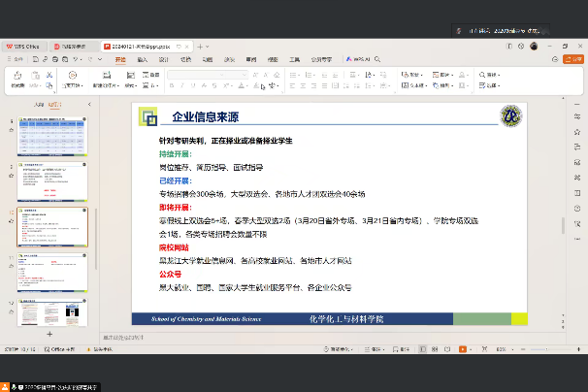This screenshot has width=588, height=392.
Task: Start slideshow from current slide (当页开始)
Action: click(73, 76)
